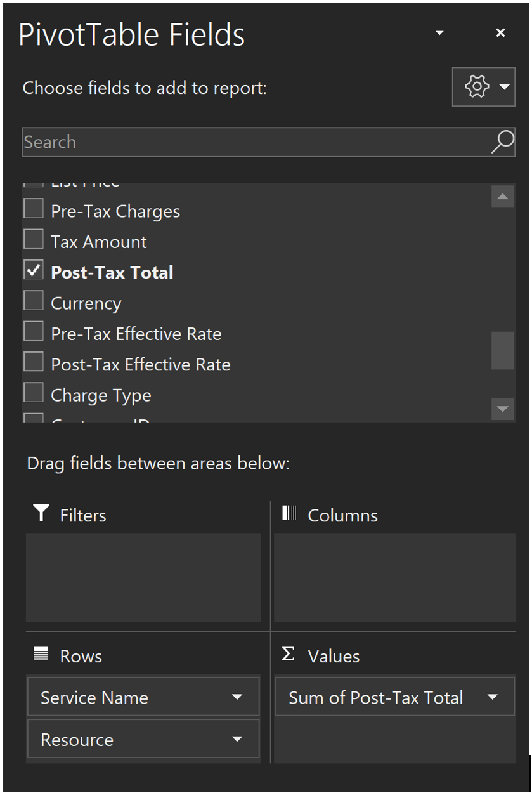The width and height of the screenshot is (532, 793).
Task: Open task pane options arrow
Action: pos(439,33)
